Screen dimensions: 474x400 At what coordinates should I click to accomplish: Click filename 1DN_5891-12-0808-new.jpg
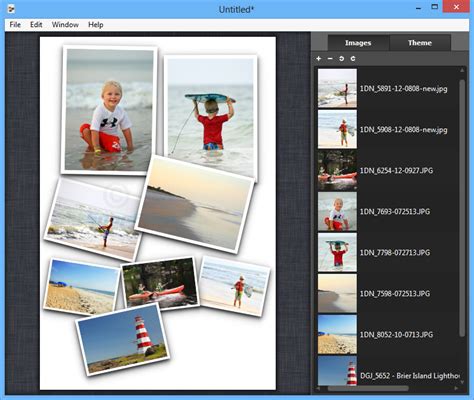click(404, 89)
